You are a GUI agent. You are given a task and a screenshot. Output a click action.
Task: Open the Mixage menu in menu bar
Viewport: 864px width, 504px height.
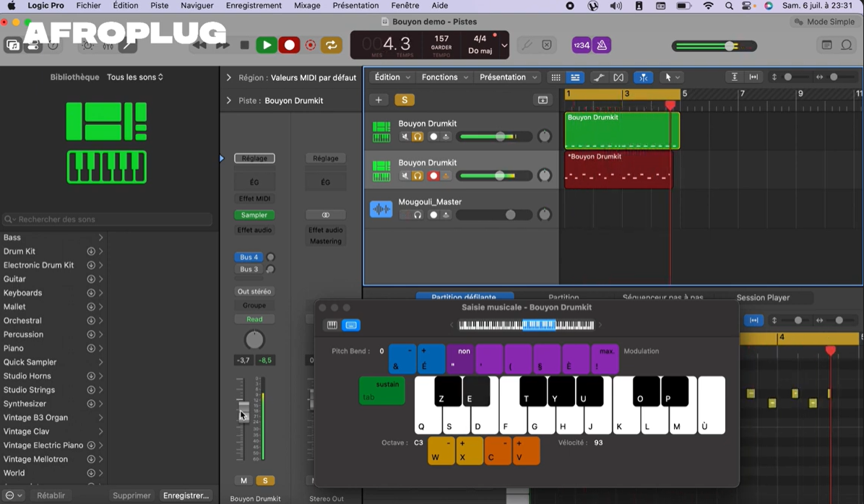click(x=307, y=6)
